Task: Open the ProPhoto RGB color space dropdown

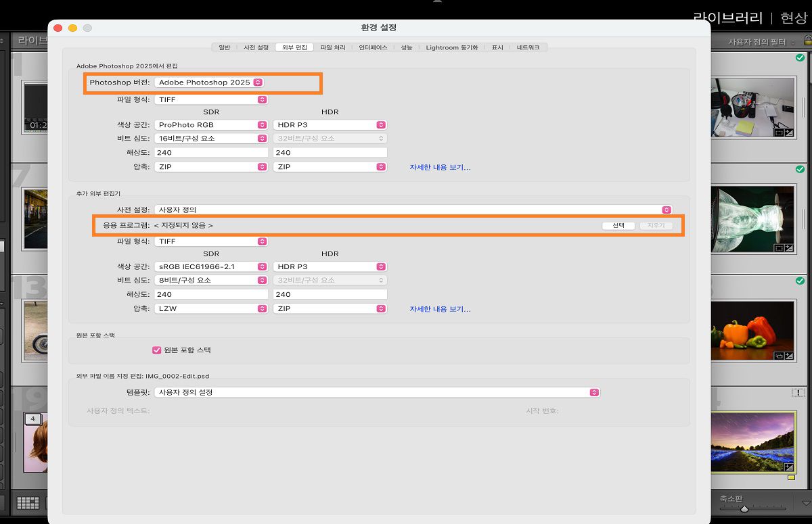Action: pyautogui.click(x=211, y=125)
